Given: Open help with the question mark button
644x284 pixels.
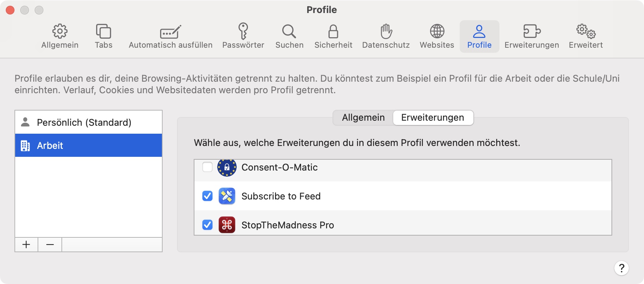Looking at the screenshot, I should click(622, 268).
